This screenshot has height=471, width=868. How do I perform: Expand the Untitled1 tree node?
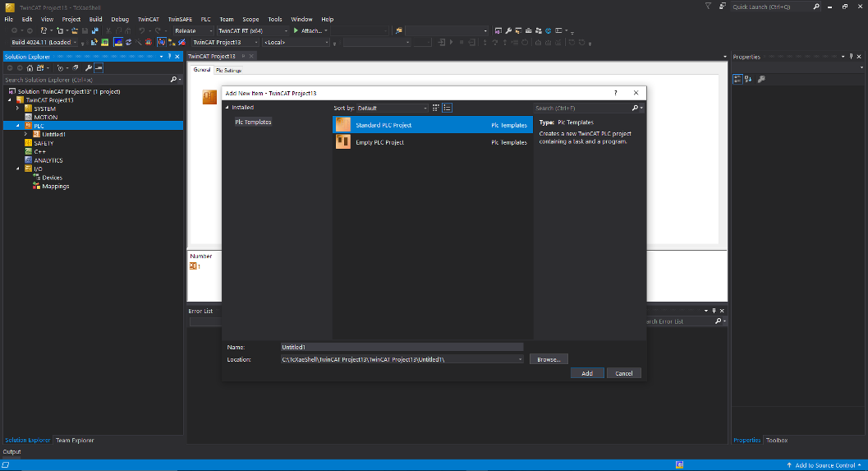pyautogui.click(x=26, y=134)
